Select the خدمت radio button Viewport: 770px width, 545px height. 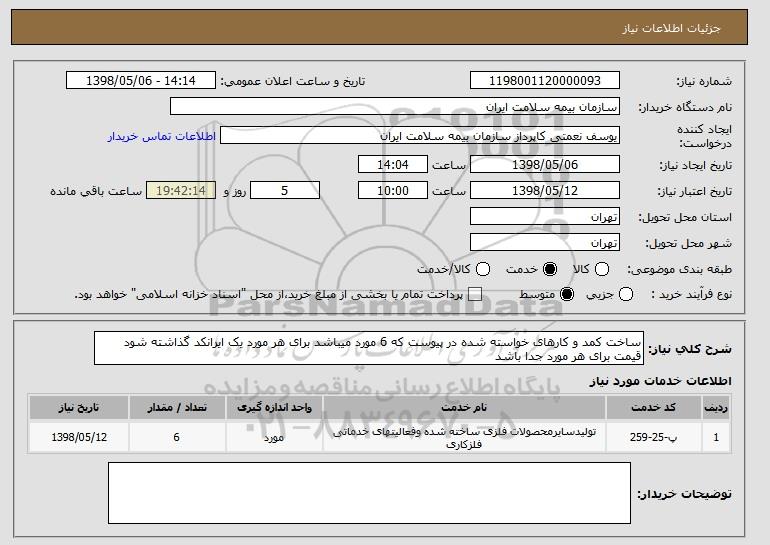point(550,269)
